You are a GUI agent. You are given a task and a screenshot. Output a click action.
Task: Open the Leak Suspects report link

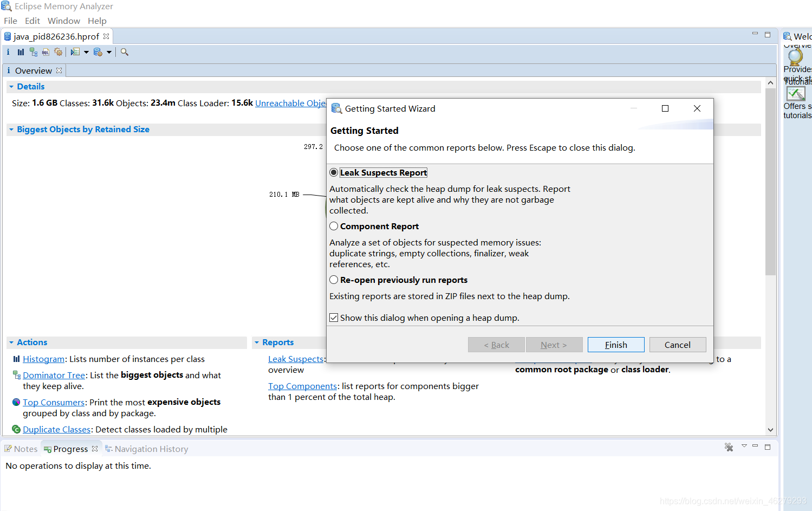(x=296, y=359)
